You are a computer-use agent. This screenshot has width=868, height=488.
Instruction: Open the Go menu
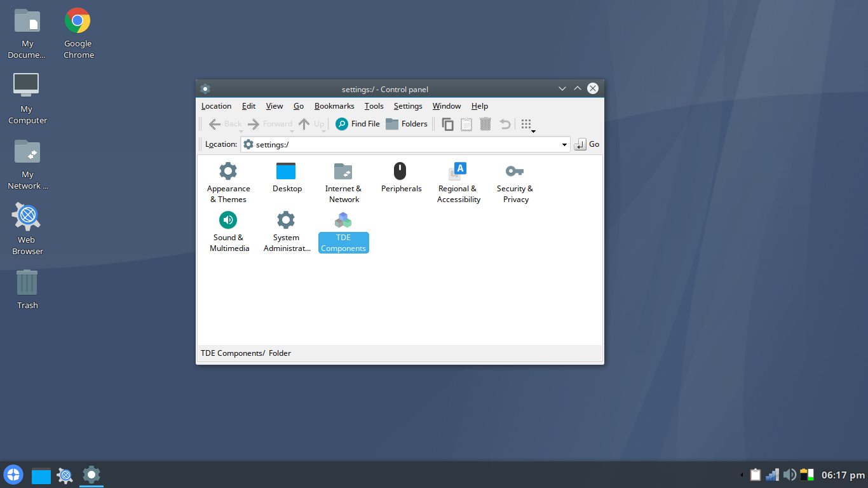click(299, 106)
